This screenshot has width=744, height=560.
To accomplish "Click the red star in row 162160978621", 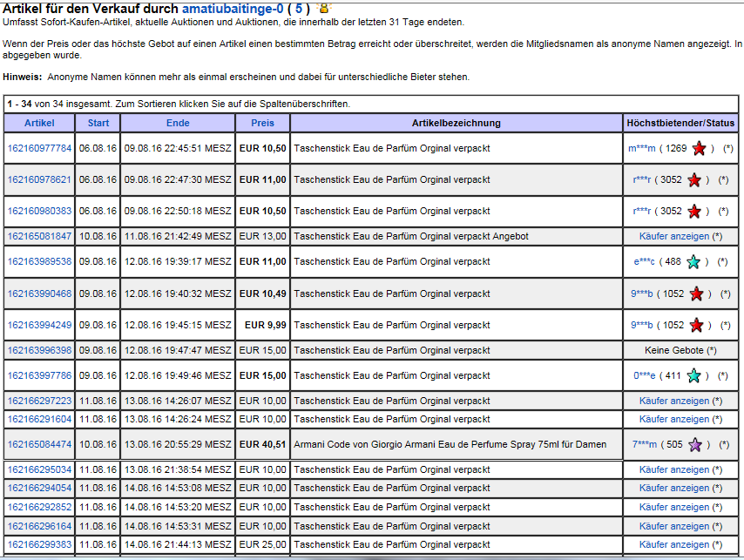I will (x=694, y=180).
